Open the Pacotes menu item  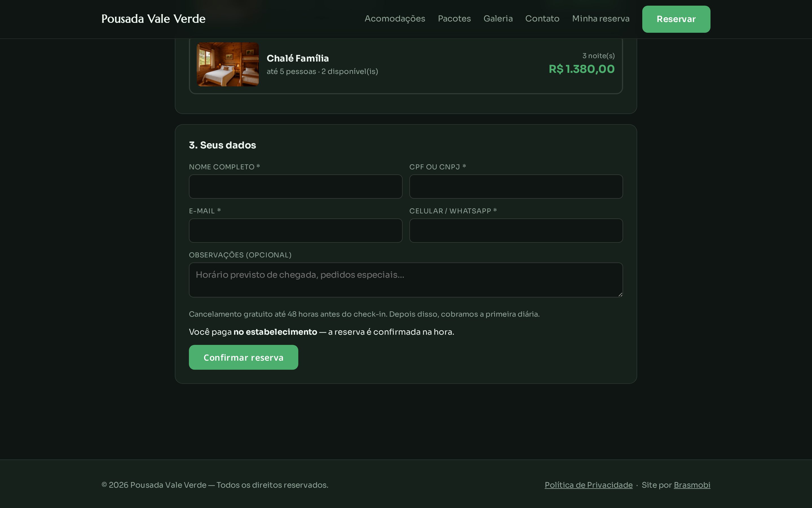pos(454,19)
